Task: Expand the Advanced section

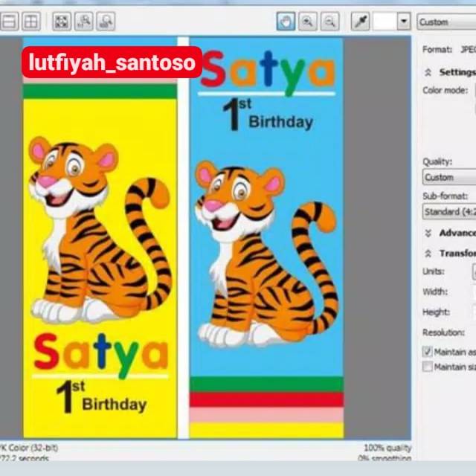Action: pyautogui.click(x=428, y=233)
